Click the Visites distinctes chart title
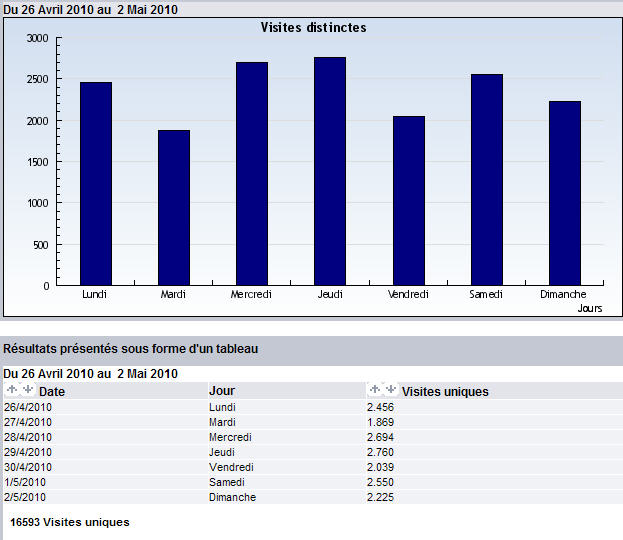Screen dimensions: 623x540 click(x=313, y=28)
